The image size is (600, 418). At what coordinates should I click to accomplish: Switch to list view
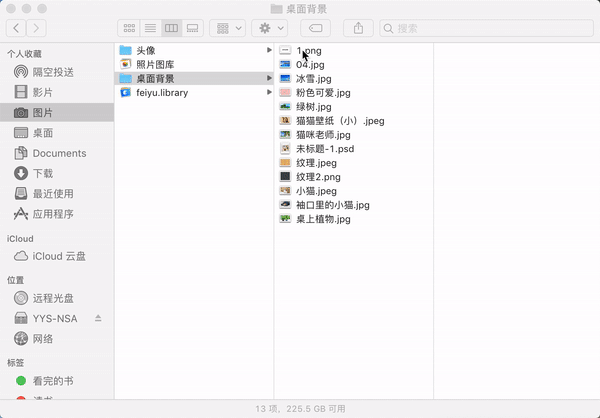click(x=150, y=28)
